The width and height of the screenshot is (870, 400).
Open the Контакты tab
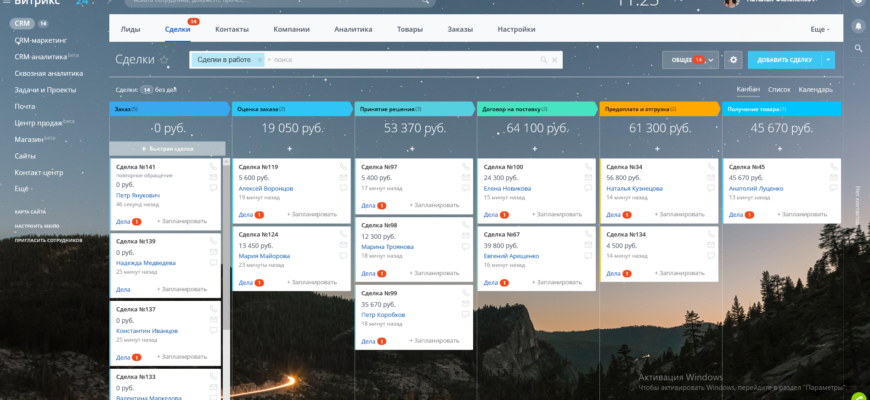(232, 29)
